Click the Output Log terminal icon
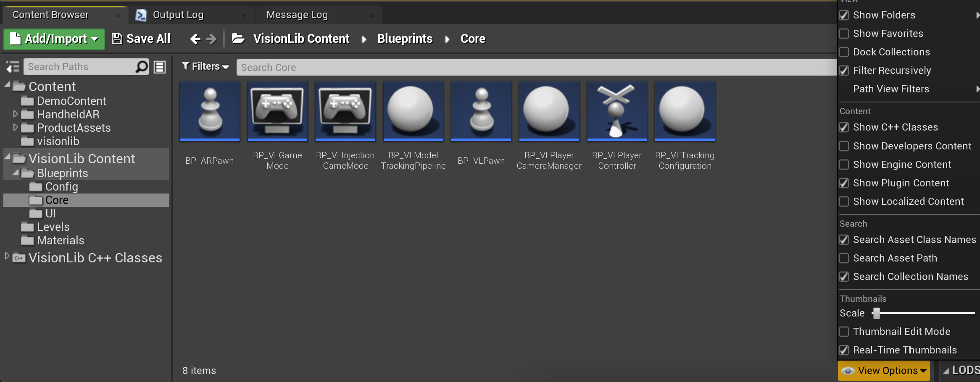980x382 pixels. tap(141, 15)
